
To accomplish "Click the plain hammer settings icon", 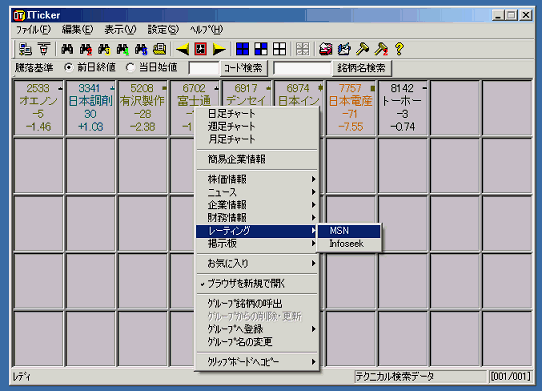I will click(362, 49).
